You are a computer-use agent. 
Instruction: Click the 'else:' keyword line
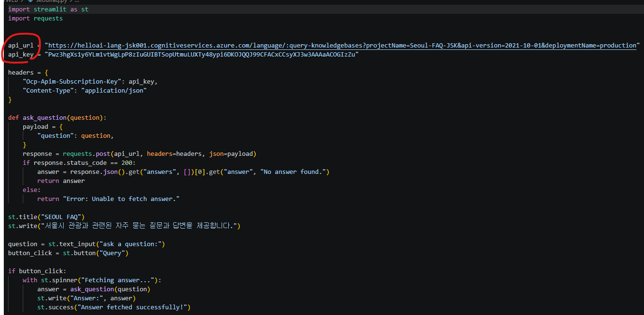32,190
